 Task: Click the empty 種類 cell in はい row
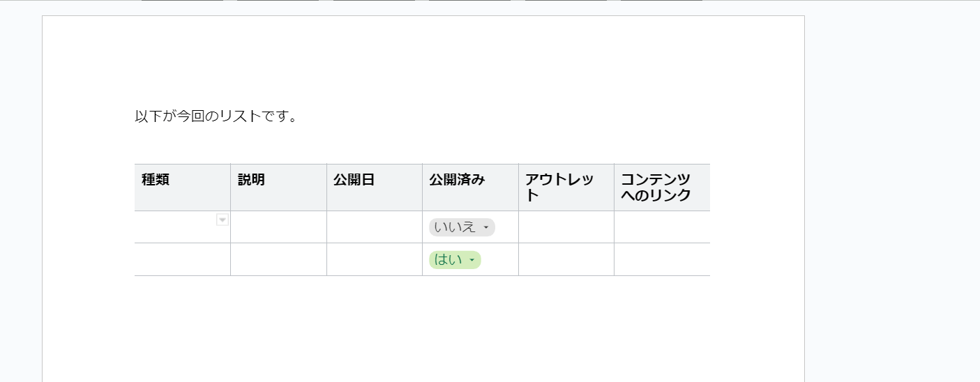point(182,260)
